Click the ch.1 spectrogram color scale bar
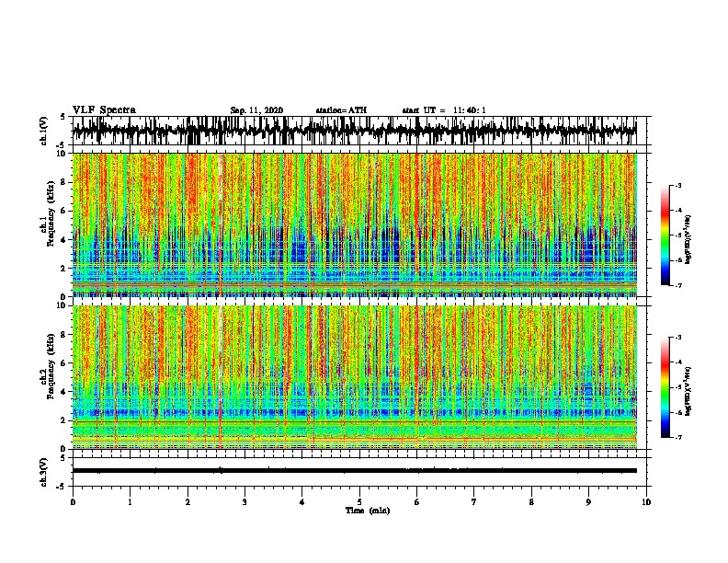Image resolution: width=728 pixels, height=563 pixels. click(x=665, y=236)
